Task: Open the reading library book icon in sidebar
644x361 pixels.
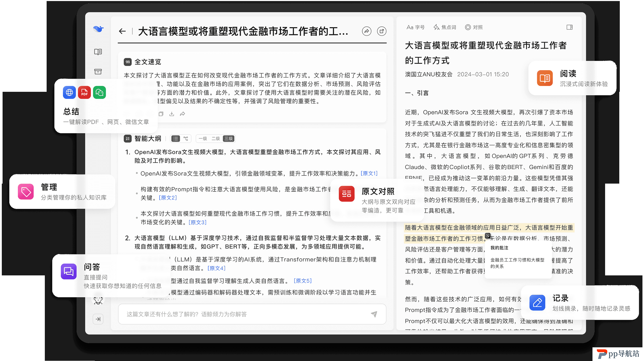Action: click(x=98, y=52)
